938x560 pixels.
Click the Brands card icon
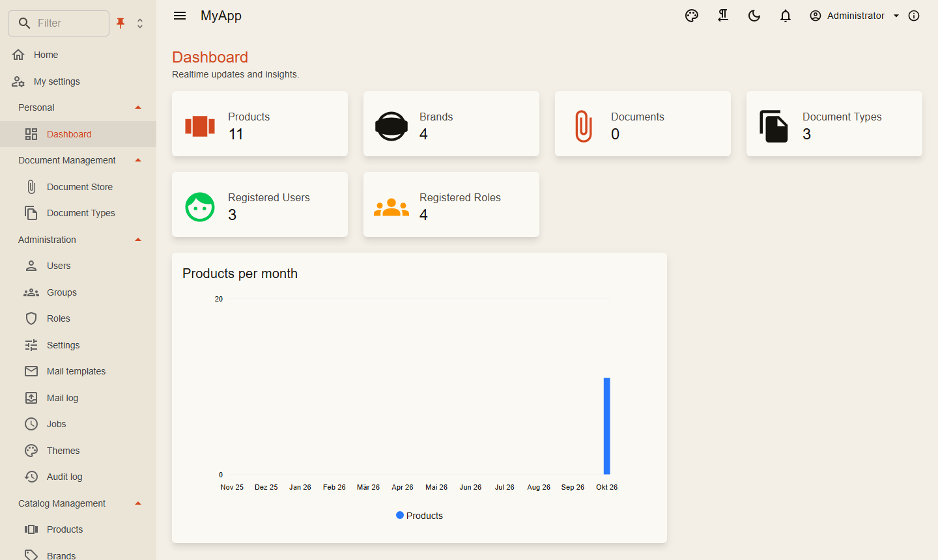(x=391, y=126)
